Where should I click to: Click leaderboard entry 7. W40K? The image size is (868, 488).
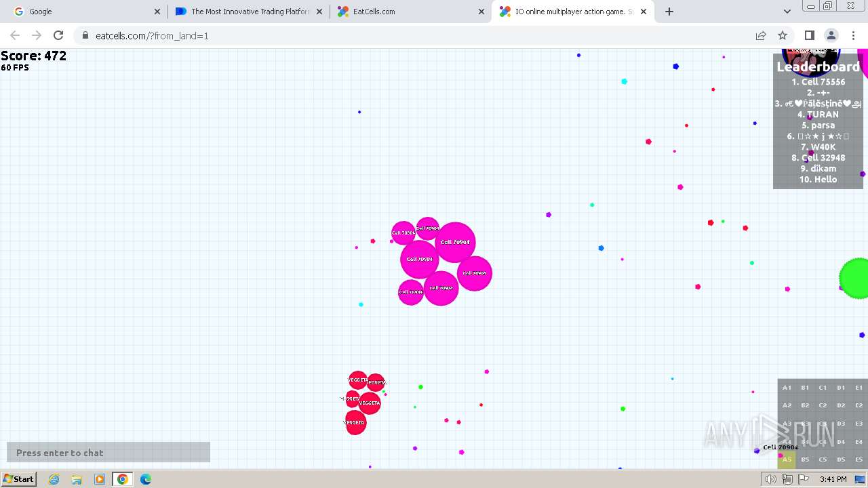coord(818,147)
